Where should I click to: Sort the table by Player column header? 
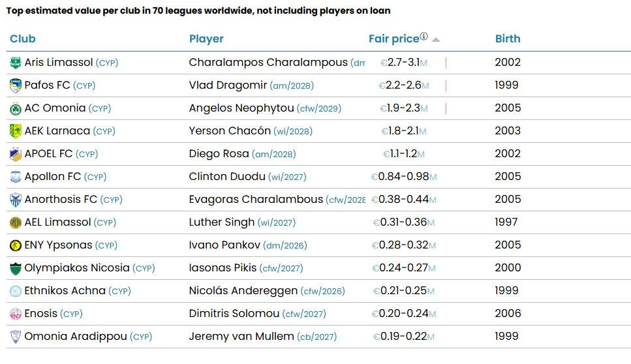(206, 38)
